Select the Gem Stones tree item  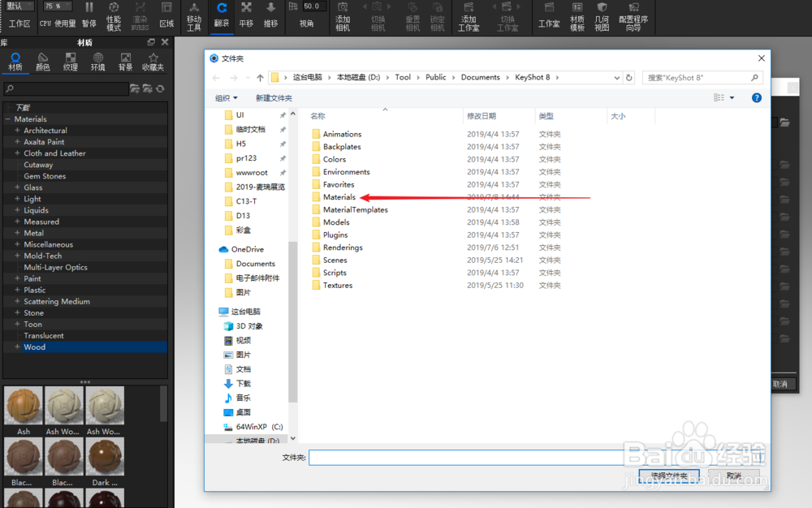pos(45,176)
